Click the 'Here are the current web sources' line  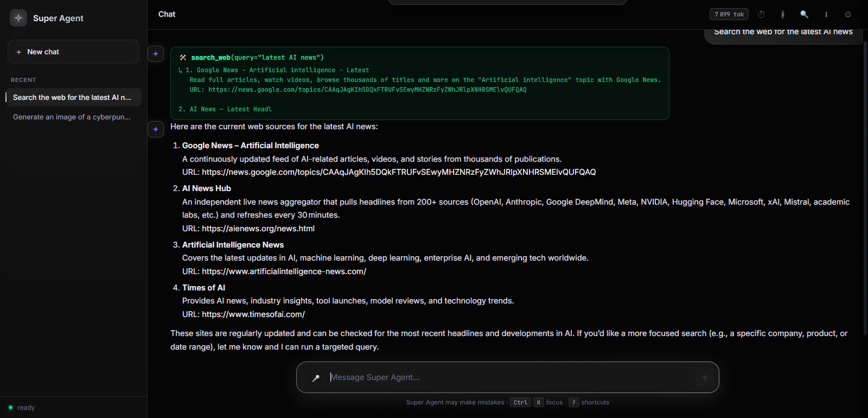(274, 126)
